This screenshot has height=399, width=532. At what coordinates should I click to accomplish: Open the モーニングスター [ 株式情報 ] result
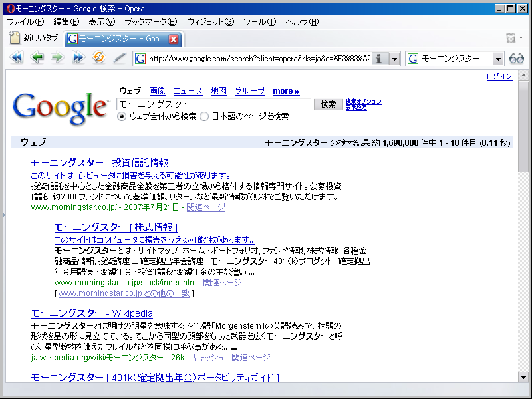(x=116, y=227)
